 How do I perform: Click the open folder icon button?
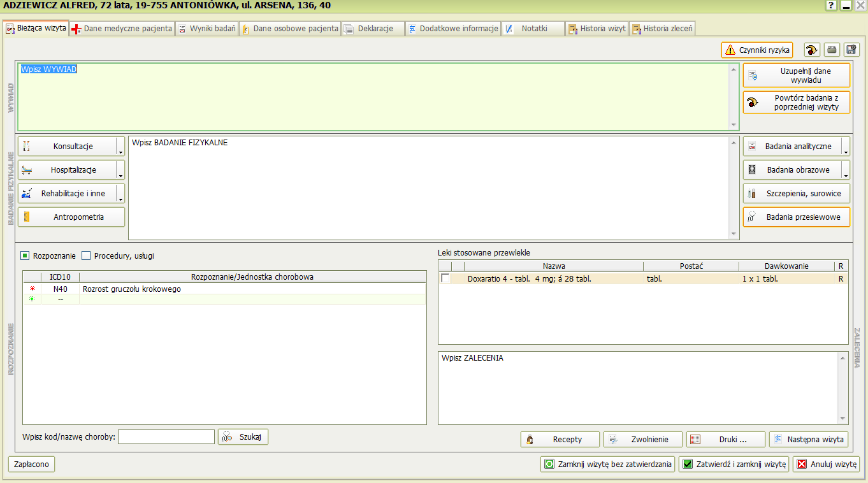pyautogui.click(x=832, y=50)
